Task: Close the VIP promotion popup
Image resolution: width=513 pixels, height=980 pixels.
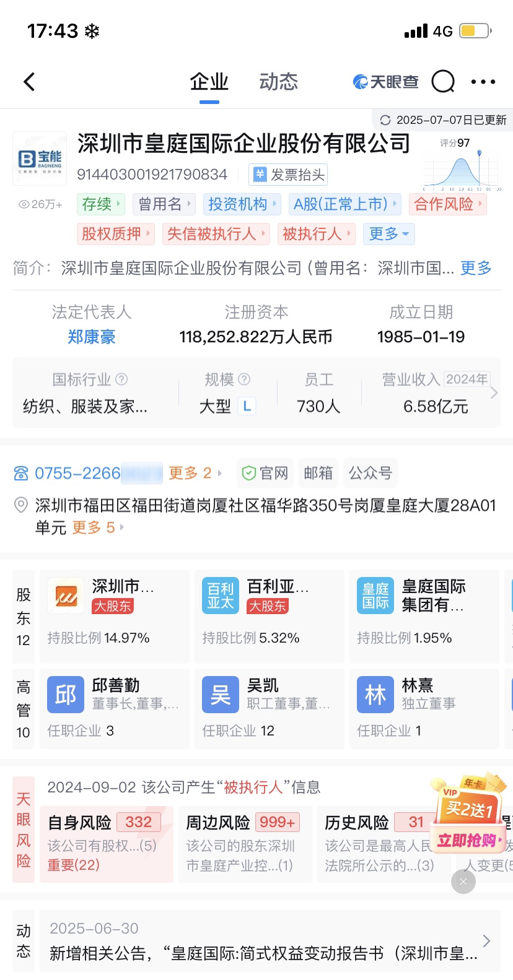Action: (463, 882)
